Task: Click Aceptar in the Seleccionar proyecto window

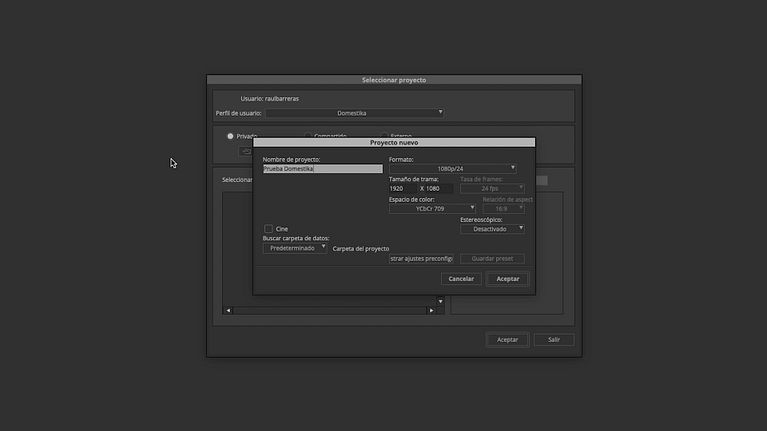Action: click(x=508, y=340)
